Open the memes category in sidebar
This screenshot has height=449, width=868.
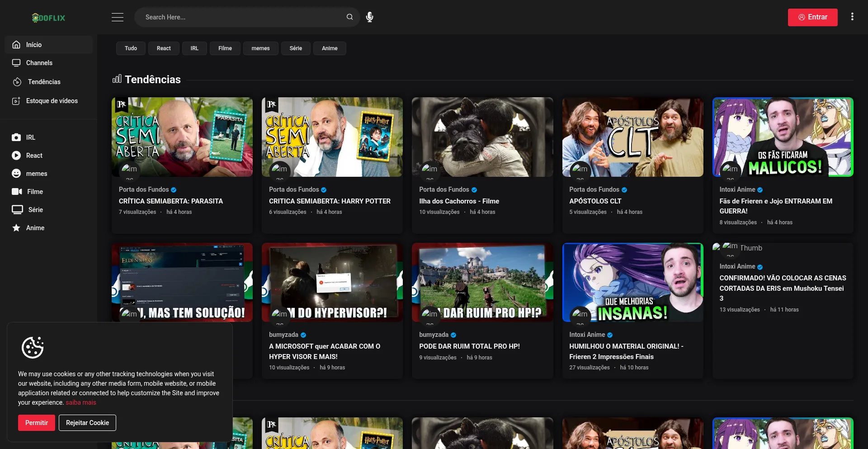48,174
